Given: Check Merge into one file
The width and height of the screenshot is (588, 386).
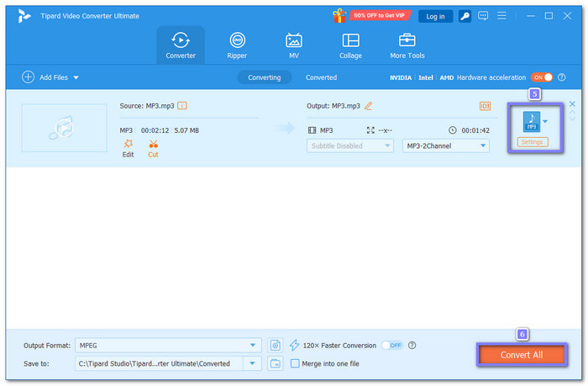Looking at the screenshot, I should coord(295,363).
